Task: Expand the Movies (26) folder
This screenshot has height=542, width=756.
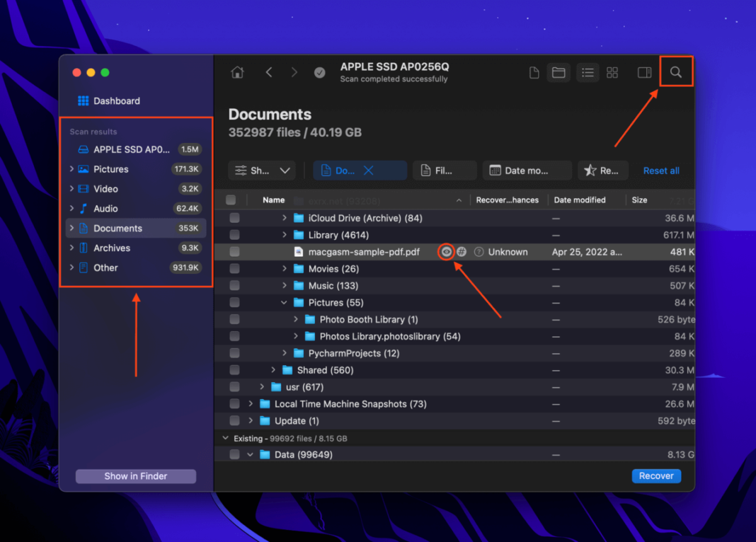Action: click(x=283, y=268)
